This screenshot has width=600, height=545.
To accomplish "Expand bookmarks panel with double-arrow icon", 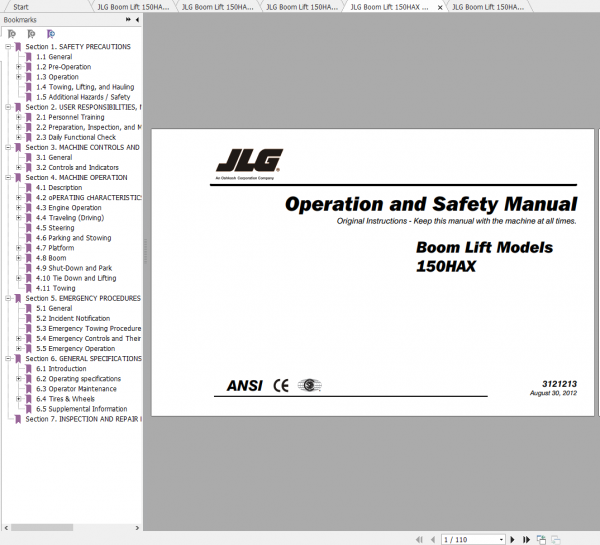I will point(128,20).
